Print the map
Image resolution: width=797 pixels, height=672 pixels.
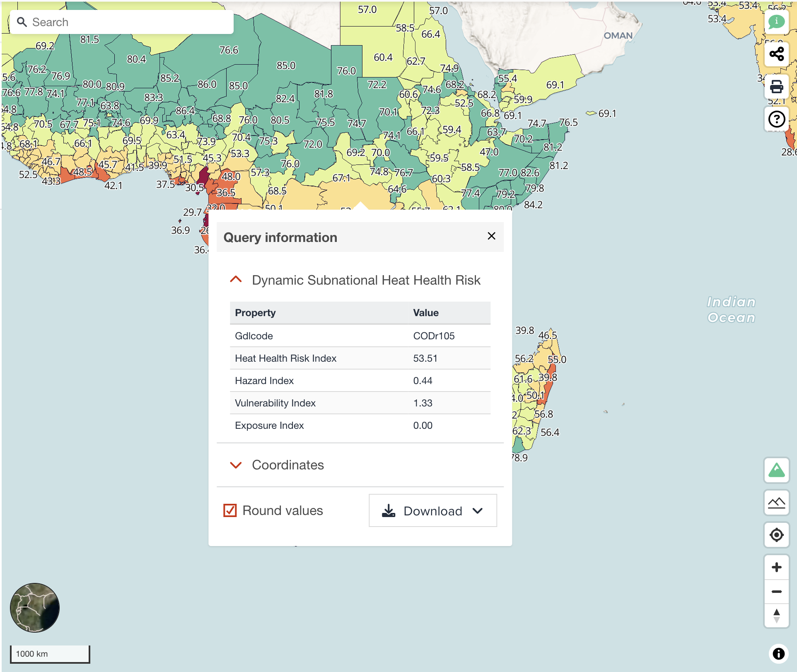(x=777, y=87)
